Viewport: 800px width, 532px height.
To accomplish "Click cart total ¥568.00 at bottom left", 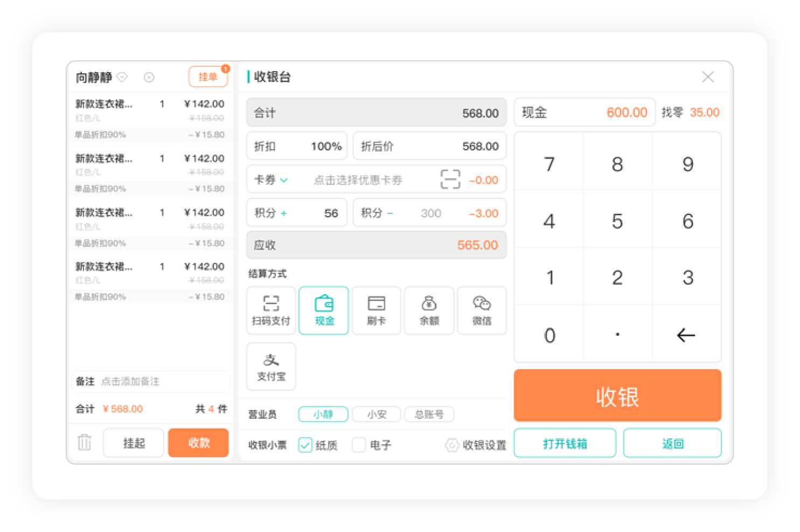I will pos(122,409).
